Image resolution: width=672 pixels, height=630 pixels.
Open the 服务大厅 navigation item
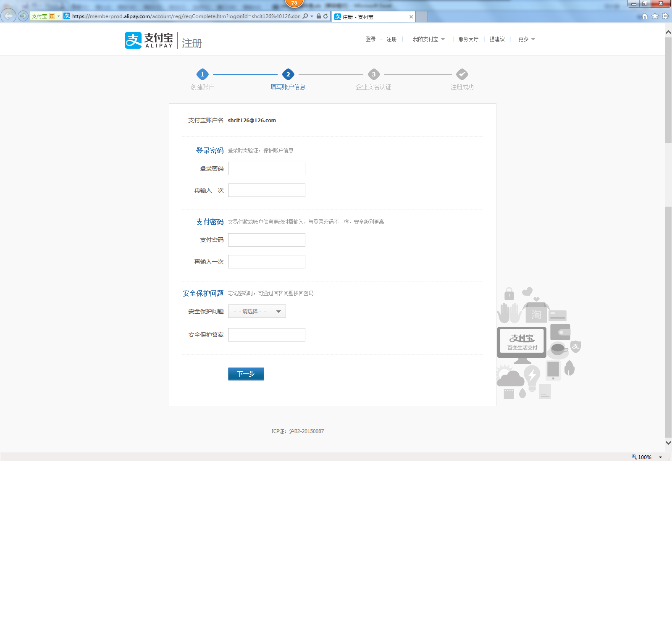coord(468,39)
